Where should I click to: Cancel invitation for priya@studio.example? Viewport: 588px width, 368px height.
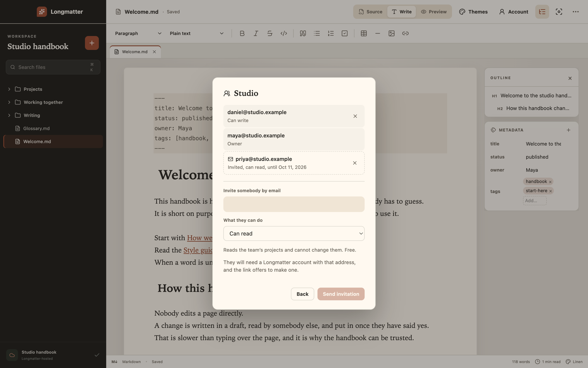pos(355,163)
